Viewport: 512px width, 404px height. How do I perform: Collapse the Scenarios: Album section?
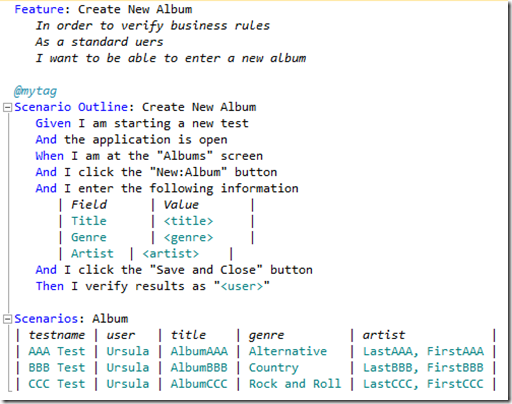(x=7, y=319)
